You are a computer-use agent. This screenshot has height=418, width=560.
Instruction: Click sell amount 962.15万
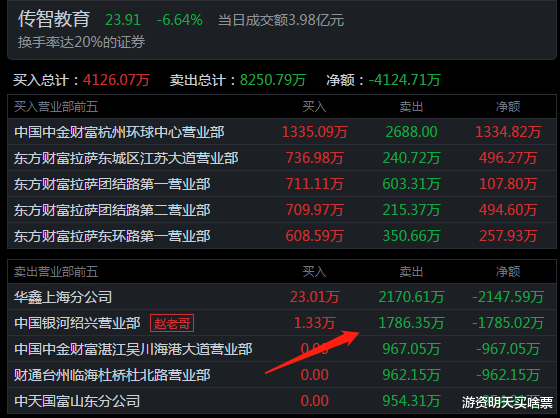[411, 375]
